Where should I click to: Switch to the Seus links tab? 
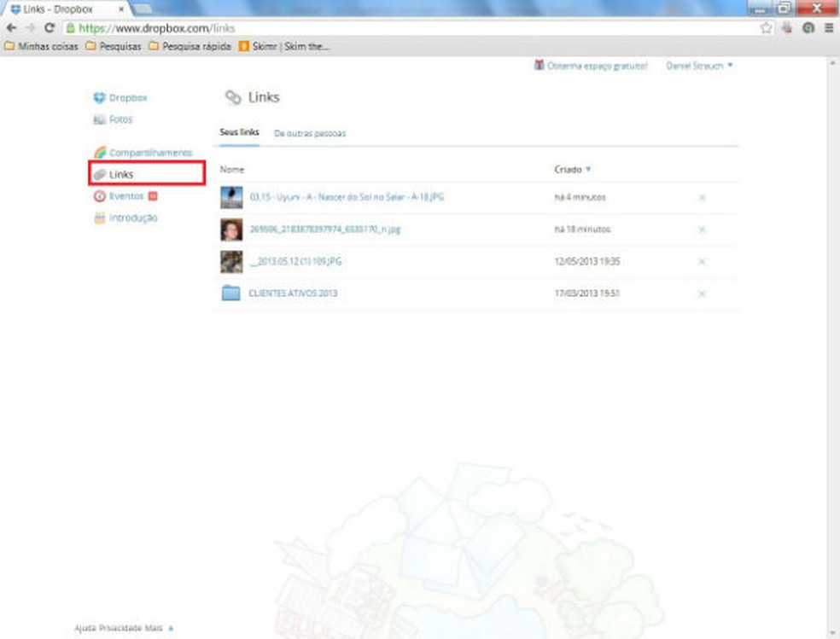240,132
